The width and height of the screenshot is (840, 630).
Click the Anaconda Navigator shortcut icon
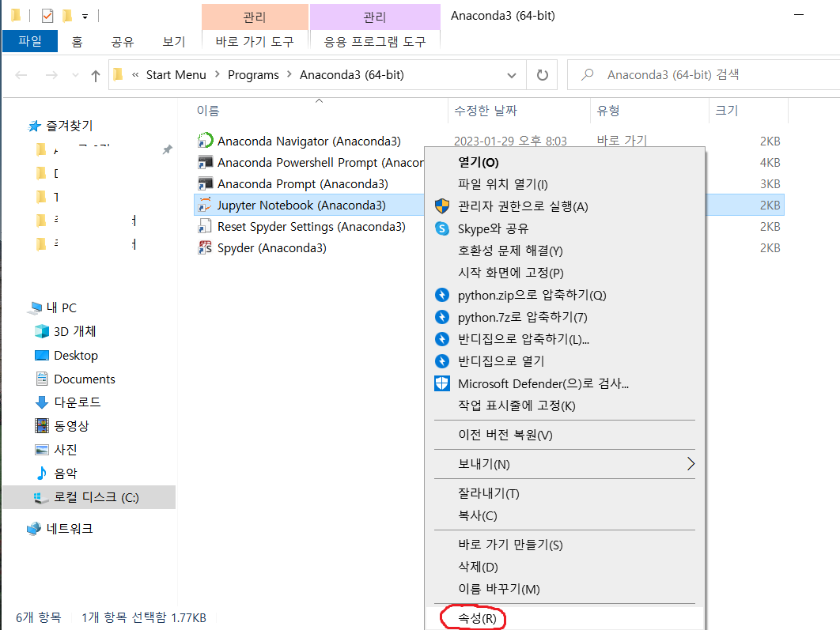coord(205,140)
